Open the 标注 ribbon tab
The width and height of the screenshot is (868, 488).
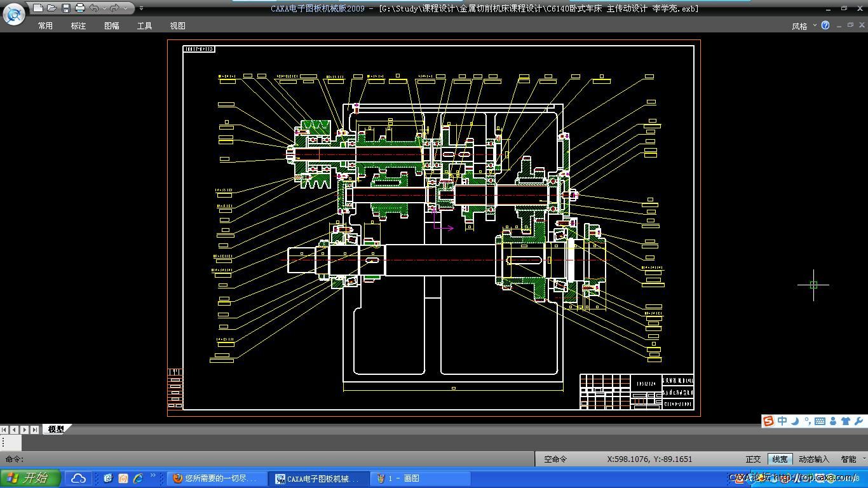78,26
